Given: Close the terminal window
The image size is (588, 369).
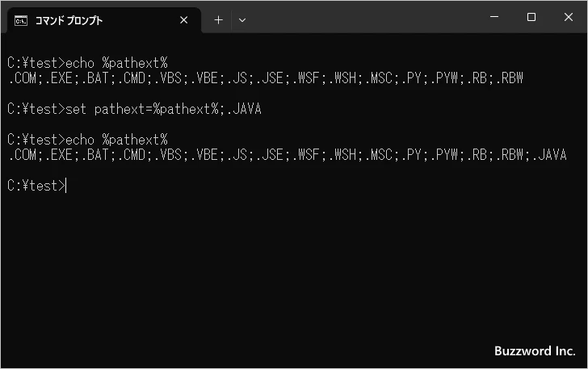Looking at the screenshot, I should [x=568, y=17].
